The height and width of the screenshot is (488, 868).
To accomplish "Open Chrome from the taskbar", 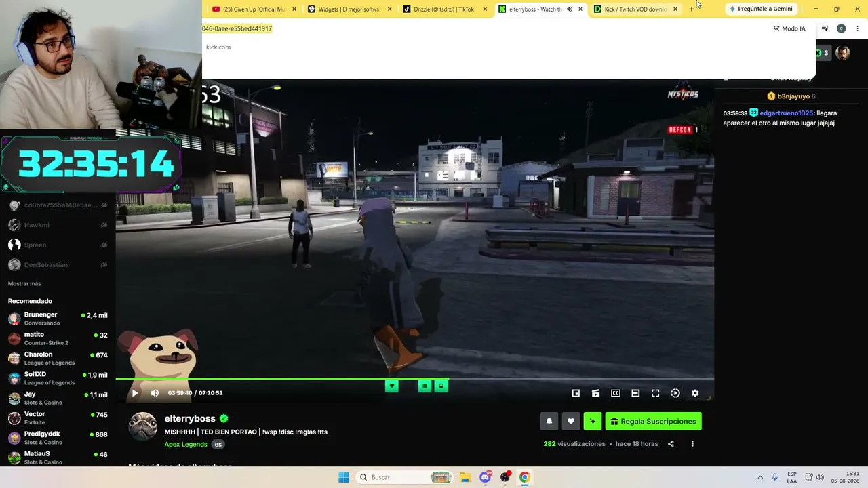I will [524, 477].
